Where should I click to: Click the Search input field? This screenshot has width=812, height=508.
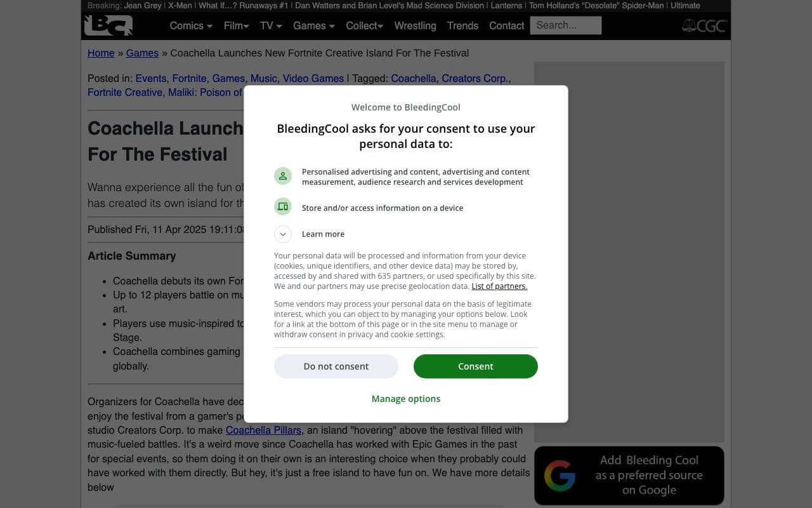[x=566, y=25]
